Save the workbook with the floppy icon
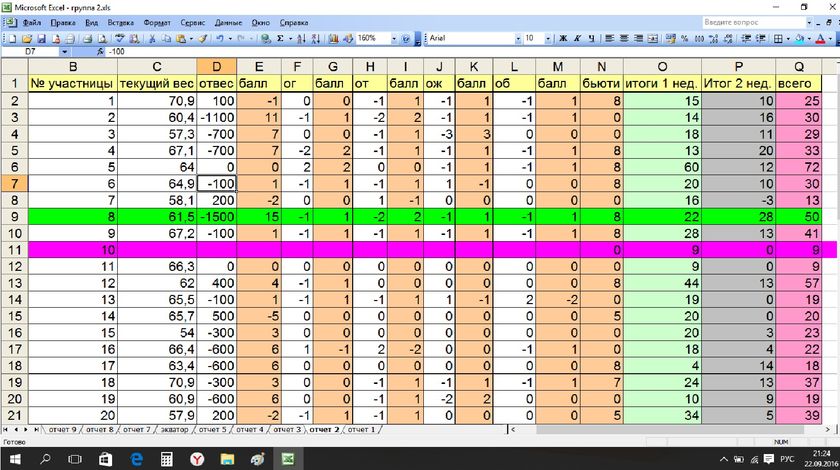 [x=41, y=39]
